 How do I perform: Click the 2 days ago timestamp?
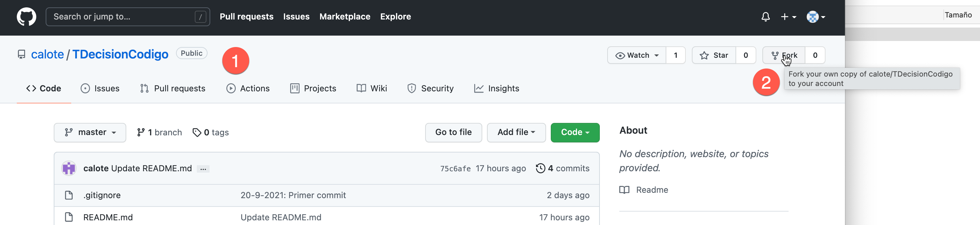(568, 195)
